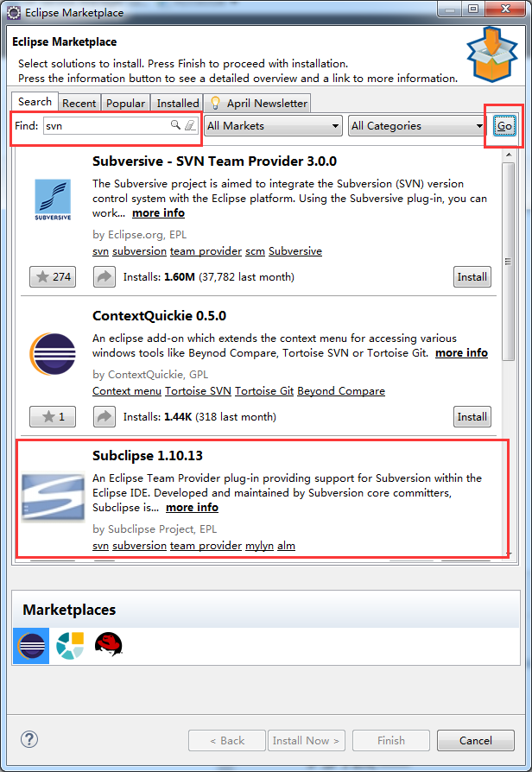Click the Subversive tag link
This screenshot has width=532, height=772.
point(295,251)
